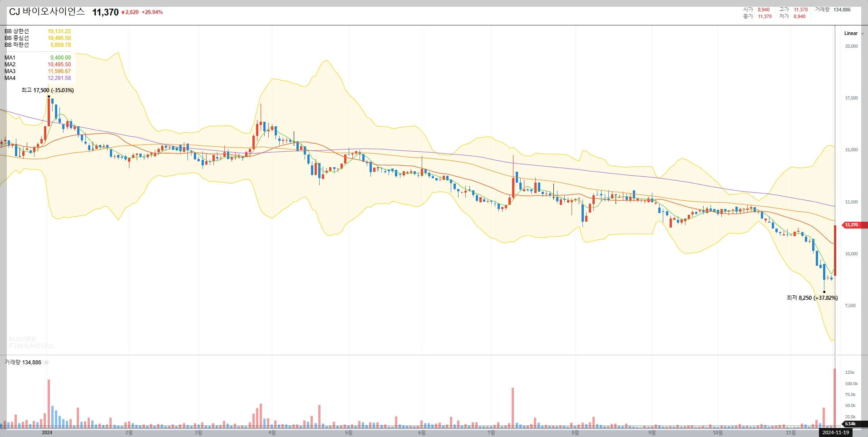This screenshot has height=437, width=868.
Task: Select the BB 중심선 legend row
Action: point(38,38)
